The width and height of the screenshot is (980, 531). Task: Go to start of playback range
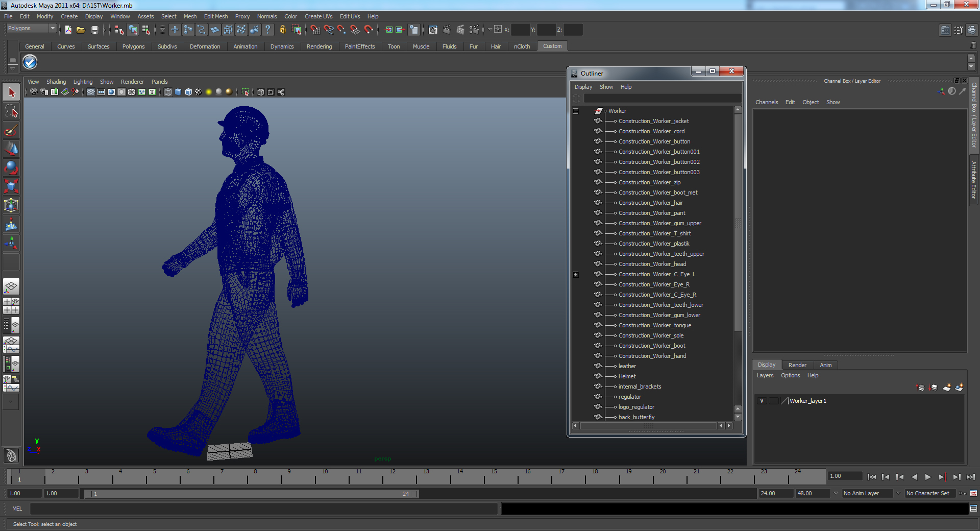click(x=872, y=477)
